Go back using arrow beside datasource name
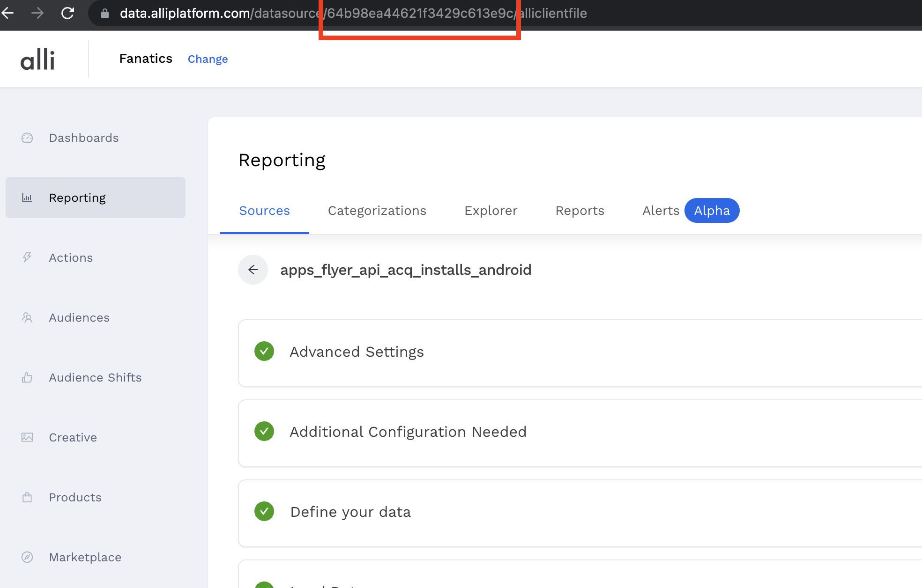The image size is (922, 588). tap(253, 270)
